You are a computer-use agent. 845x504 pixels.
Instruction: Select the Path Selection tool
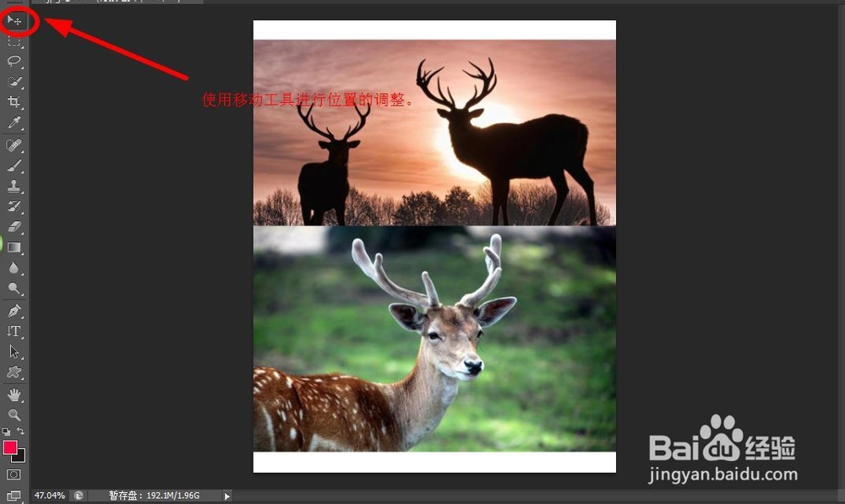coord(14,351)
